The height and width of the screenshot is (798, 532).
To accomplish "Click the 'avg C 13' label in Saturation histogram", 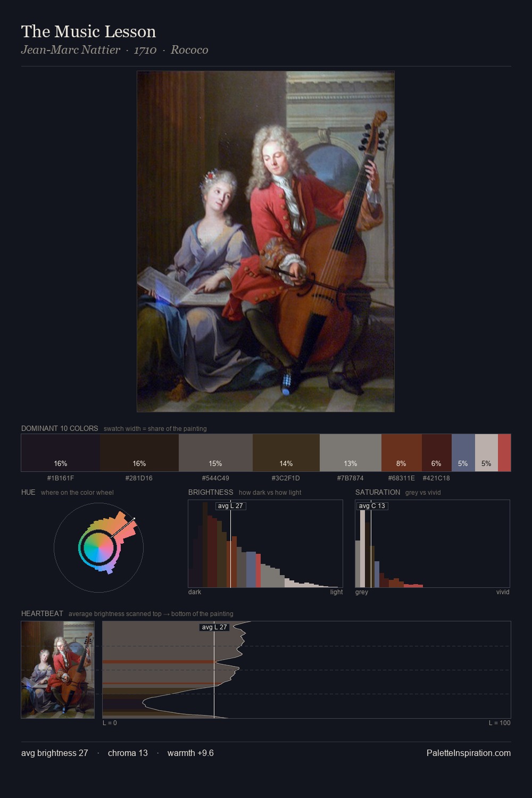I will pos(372,506).
